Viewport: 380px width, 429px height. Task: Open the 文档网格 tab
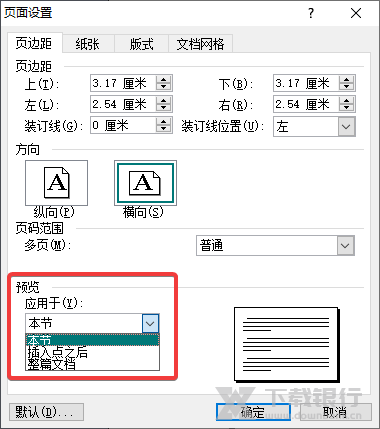click(200, 44)
